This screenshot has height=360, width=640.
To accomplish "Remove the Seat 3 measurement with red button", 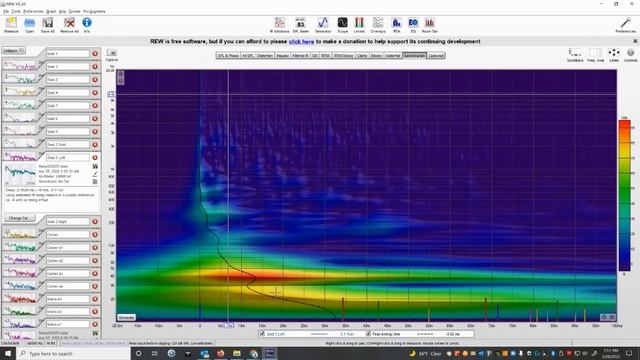I will pos(95,79).
